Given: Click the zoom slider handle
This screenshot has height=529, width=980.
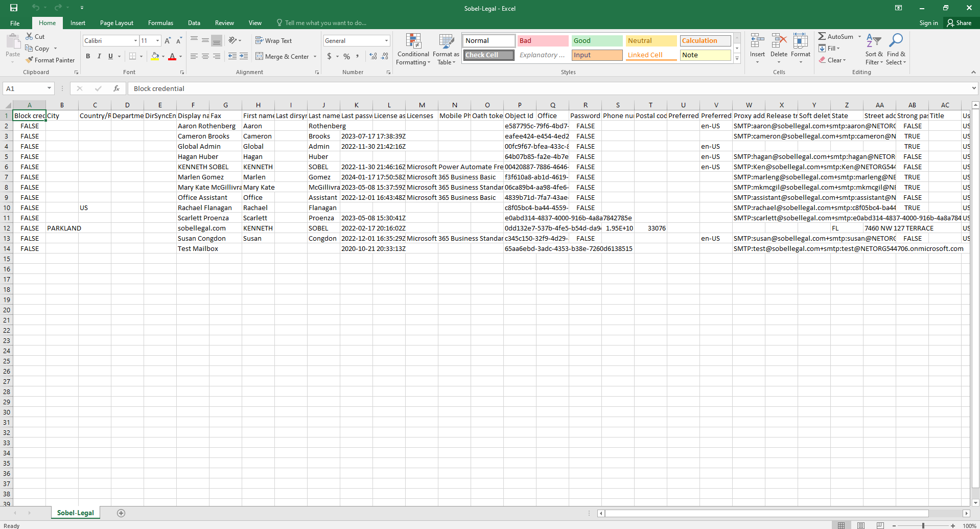Looking at the screenshot, I should [923, 525].
